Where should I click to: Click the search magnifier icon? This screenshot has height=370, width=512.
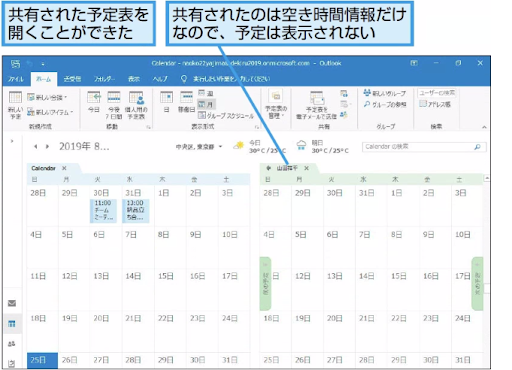click(478, 147)
